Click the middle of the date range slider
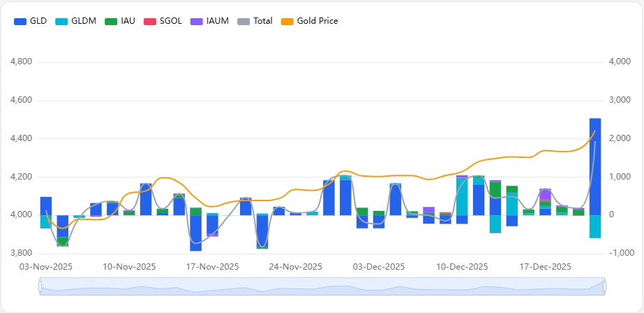 coord(322,286)
